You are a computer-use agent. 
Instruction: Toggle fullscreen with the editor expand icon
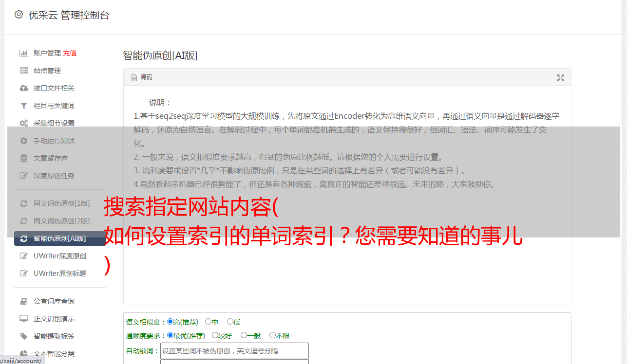click(x=561, y=78)
